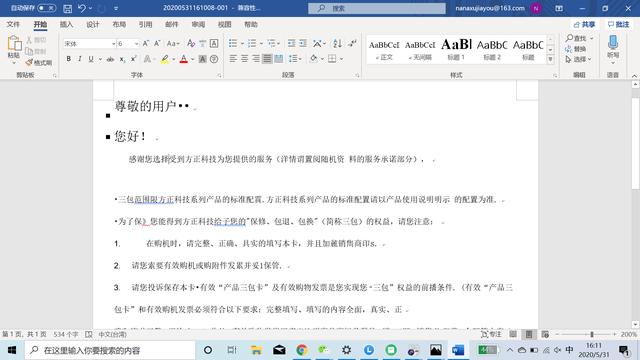Click the Character Border A icon
Viewport: 640px width, 360px height.
point(214,44)
